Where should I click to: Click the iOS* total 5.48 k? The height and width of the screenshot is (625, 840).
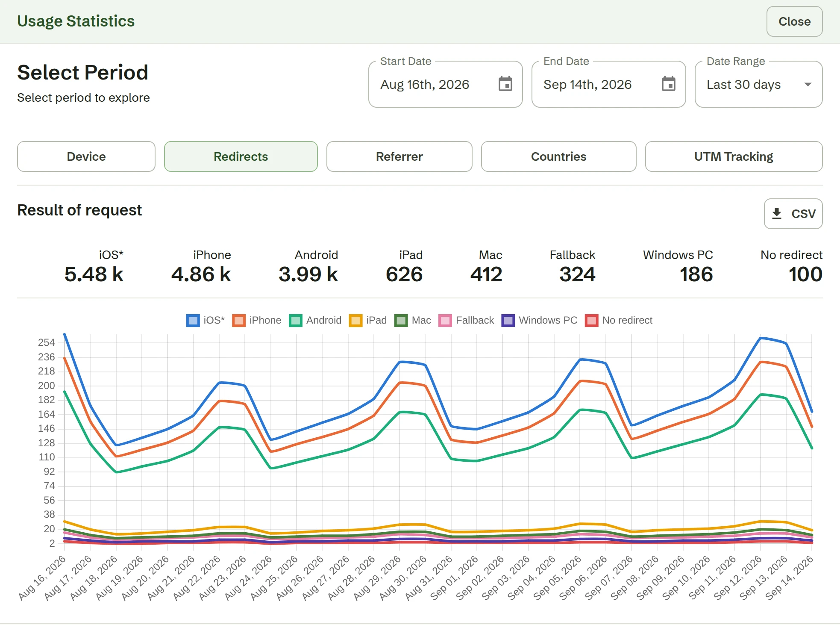pyautogui.click(x=94, y=274)
